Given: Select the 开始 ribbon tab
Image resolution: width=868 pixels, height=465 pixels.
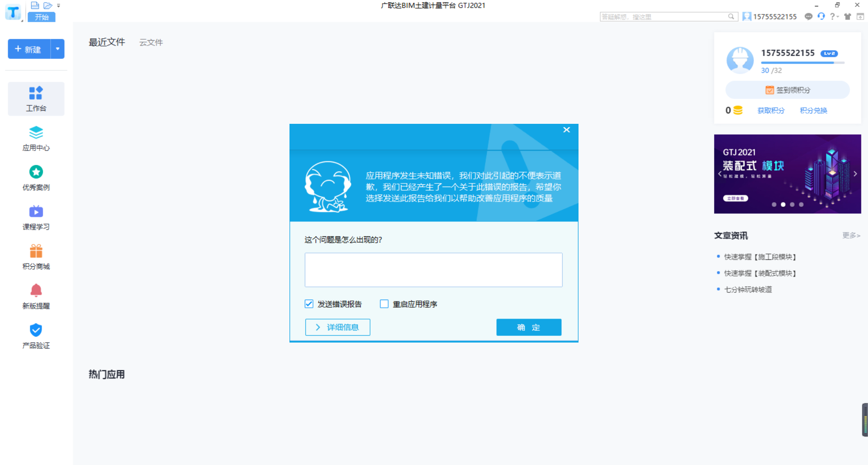Looking at the screenshot, I should point(42,17).
